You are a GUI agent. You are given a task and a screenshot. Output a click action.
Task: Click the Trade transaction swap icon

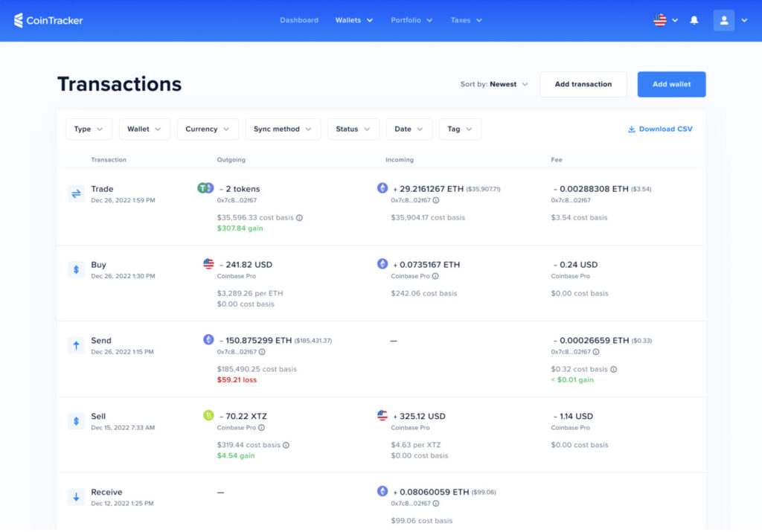[x=76, y=194]
